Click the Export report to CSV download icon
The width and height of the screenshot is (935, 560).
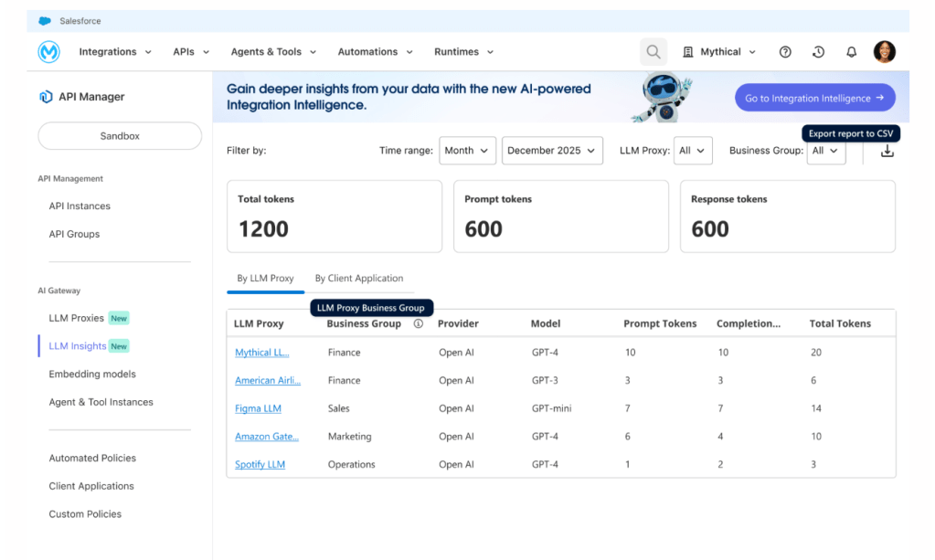click(887, 152)
